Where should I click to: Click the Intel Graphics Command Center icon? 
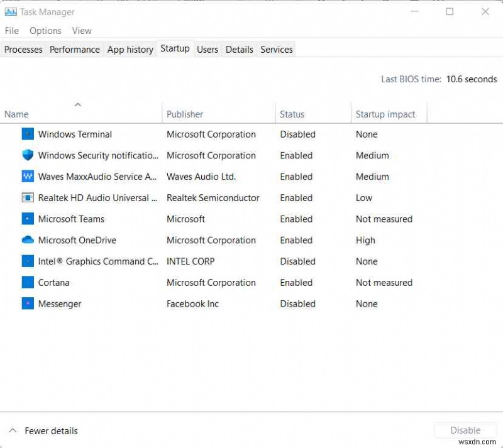click(28, 261)
